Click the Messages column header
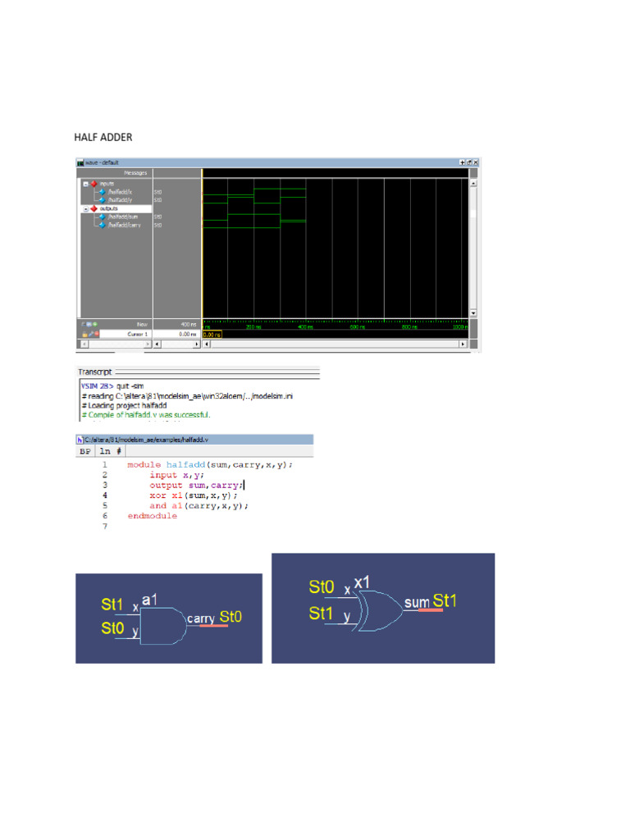 click(x=135, y=173)
